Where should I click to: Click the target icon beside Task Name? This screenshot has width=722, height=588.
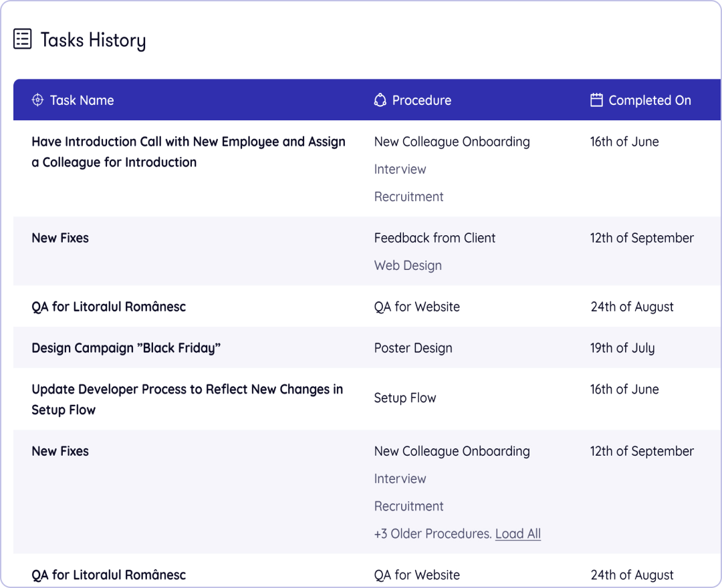(37, 100)
